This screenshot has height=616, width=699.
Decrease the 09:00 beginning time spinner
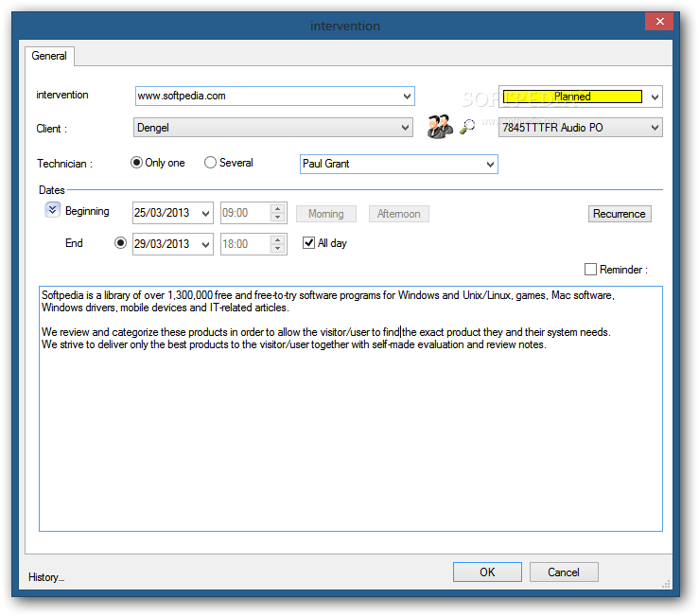pos(278,218)
